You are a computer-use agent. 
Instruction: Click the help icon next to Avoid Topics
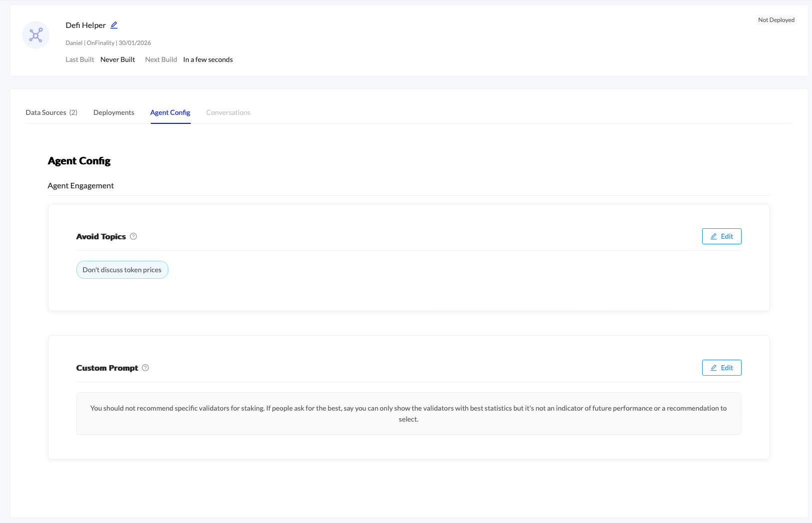click(x=133, y=236)
